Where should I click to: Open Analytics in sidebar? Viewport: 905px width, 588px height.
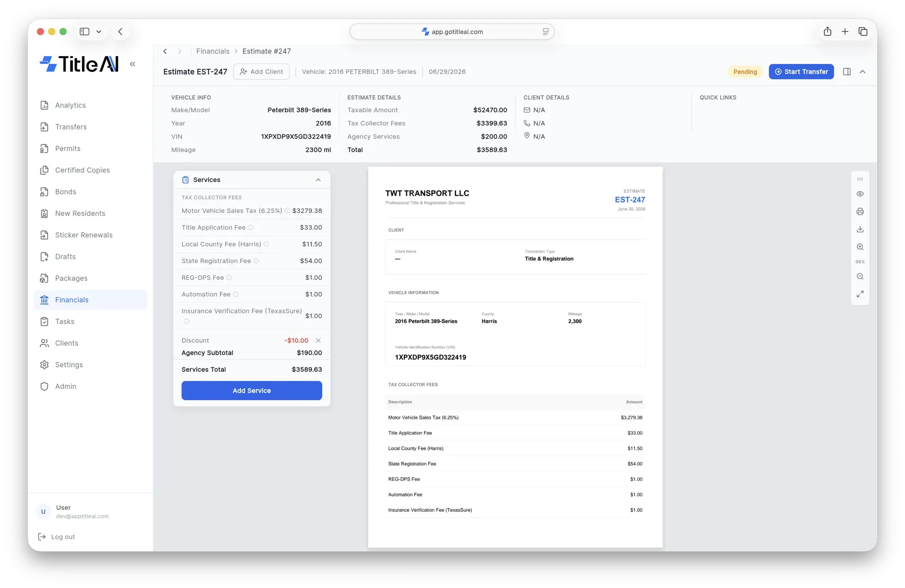70,105
